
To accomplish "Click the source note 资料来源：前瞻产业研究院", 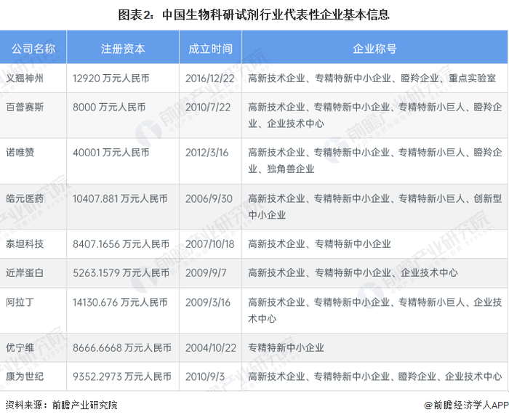I will tap(61, 405).
